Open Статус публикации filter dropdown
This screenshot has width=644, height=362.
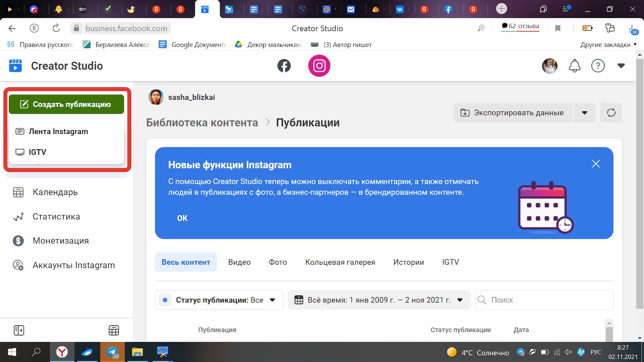point(273,300)
